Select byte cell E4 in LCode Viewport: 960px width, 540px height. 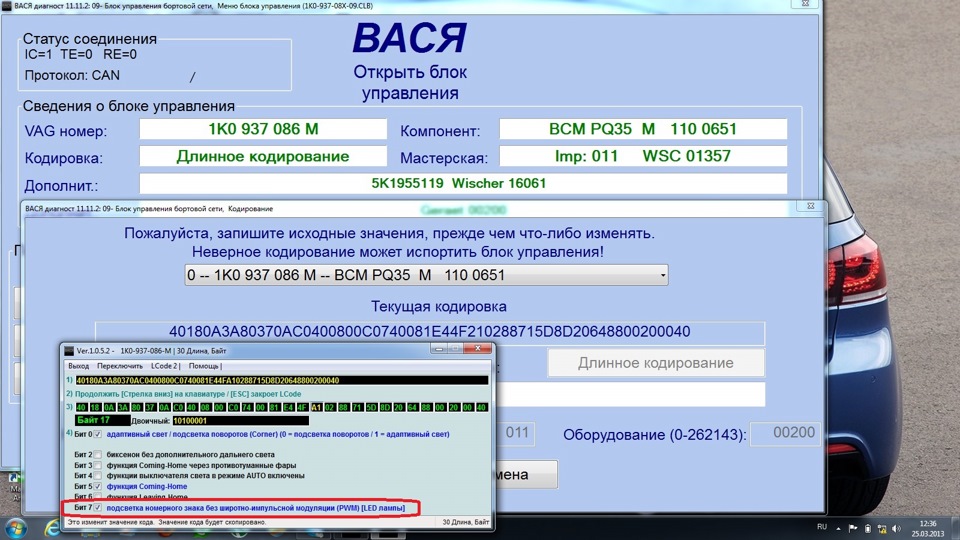[289, 407]
